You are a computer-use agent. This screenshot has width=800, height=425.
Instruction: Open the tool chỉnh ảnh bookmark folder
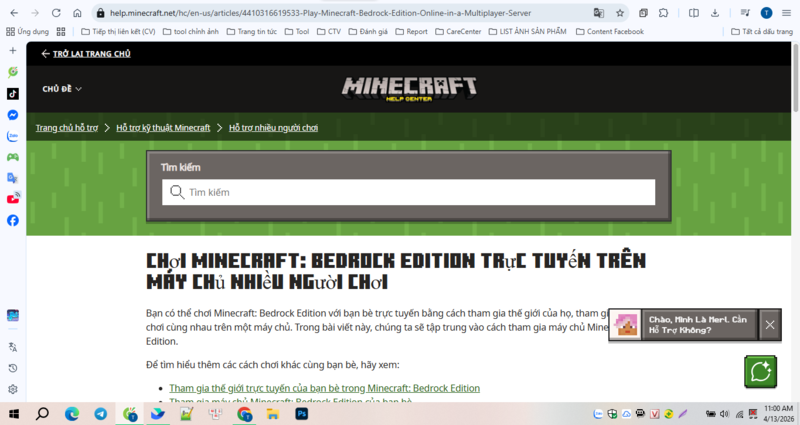pos(191,32)
